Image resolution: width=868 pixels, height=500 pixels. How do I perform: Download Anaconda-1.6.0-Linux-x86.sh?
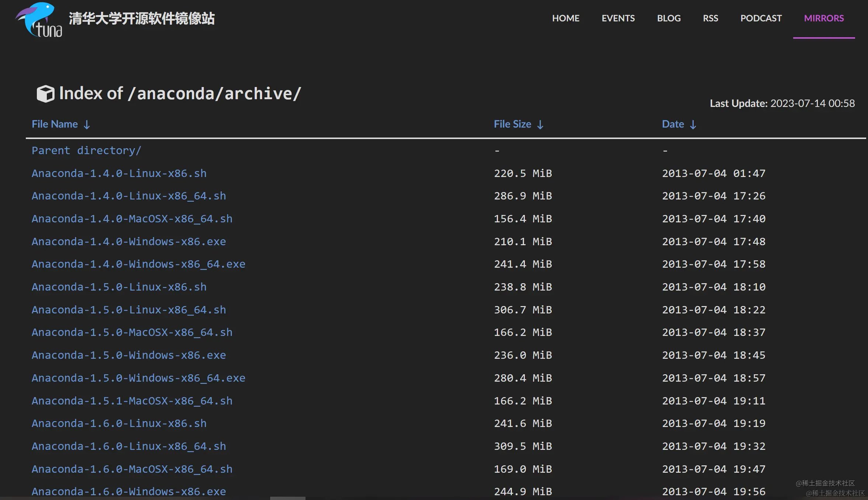click(119, 423)
